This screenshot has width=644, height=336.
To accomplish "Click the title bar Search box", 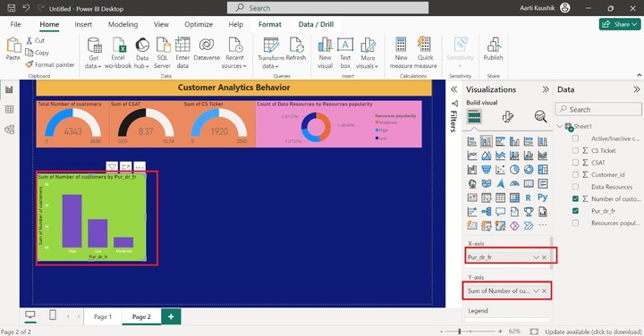I will pyautogui.click(x=327, y=8).
